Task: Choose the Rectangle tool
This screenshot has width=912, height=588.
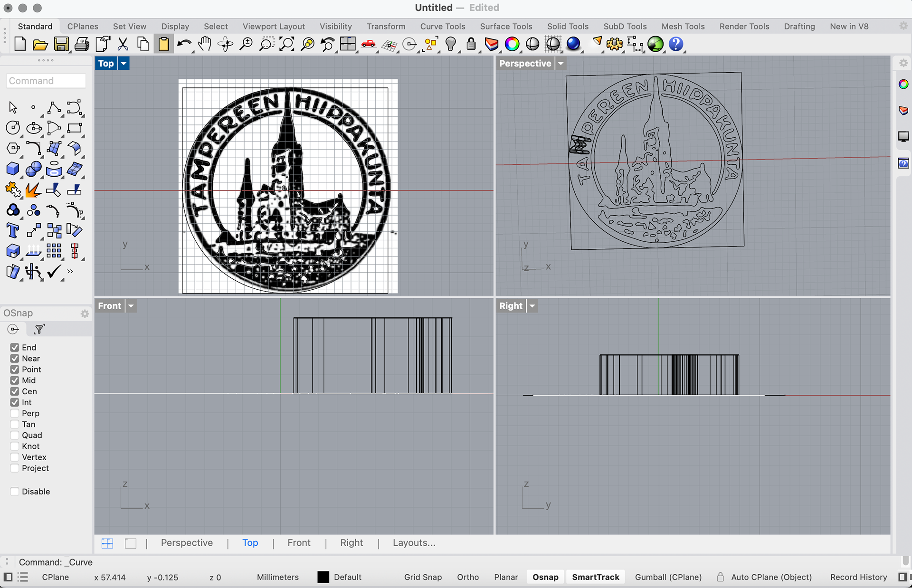Action: [75, 128]
